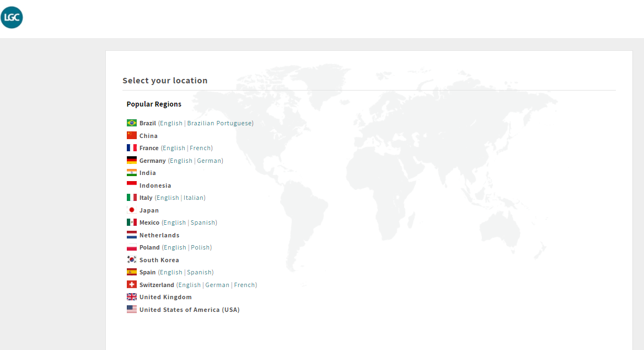Select Japan as location
The height and width of the screenshot is (350, 644).
coord(149,210)
